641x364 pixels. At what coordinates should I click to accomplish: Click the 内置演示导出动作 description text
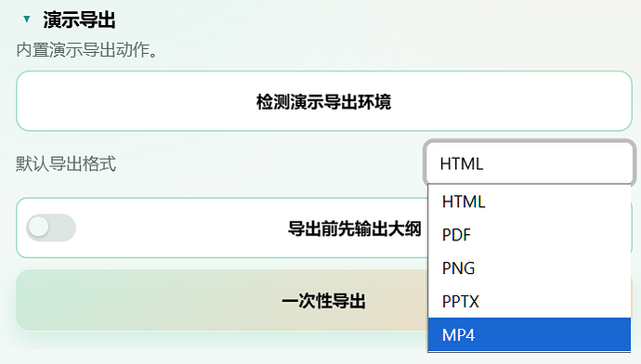tap(86, 50)
